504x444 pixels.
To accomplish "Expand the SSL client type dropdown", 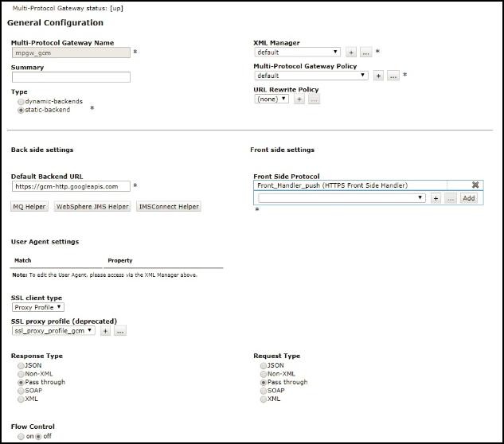I will point(38,307).
